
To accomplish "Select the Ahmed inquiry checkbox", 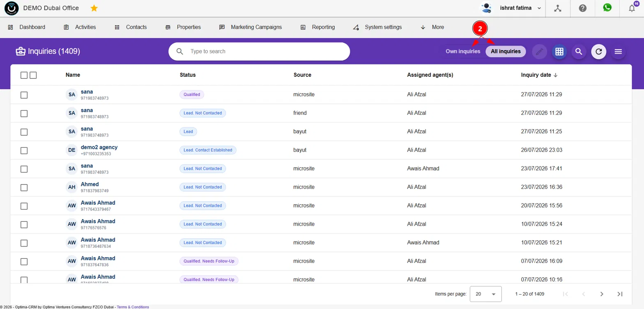I will pos(24,187).
